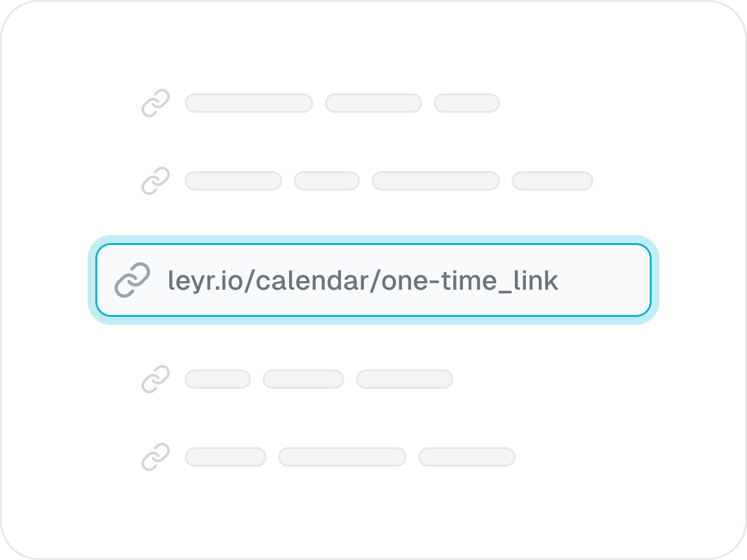Click the link icon in the bottom row

click(x=156, y=457)
